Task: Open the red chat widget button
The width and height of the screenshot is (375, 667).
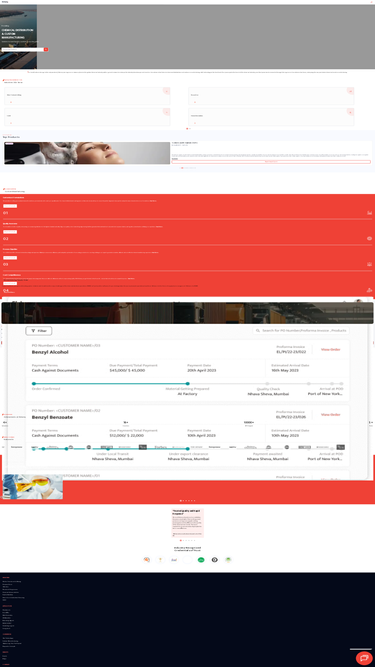Action: click(x=364, y=658)
